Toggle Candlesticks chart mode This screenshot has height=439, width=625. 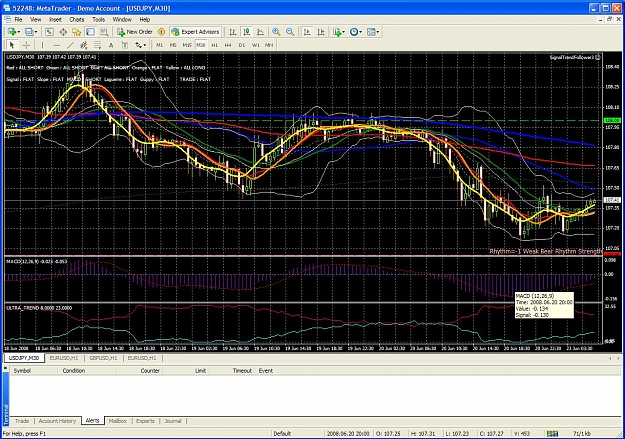click(x=247, y=32)
